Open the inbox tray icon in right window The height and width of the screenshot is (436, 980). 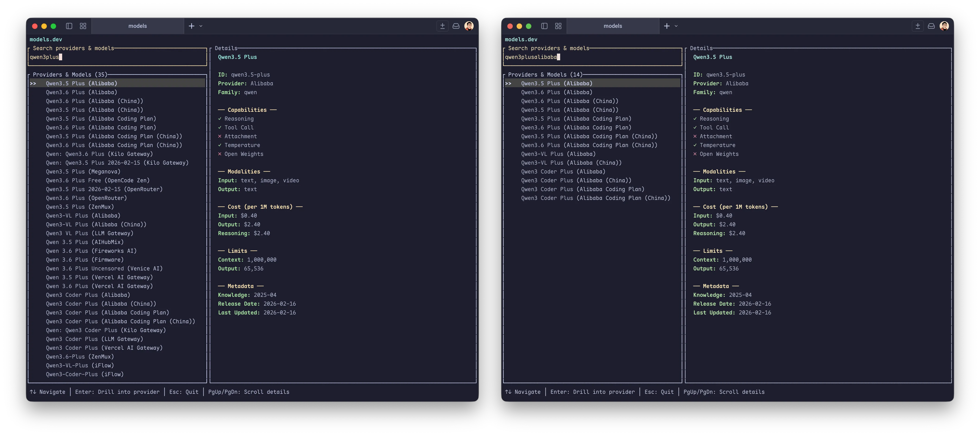click(x=931, y=26)
